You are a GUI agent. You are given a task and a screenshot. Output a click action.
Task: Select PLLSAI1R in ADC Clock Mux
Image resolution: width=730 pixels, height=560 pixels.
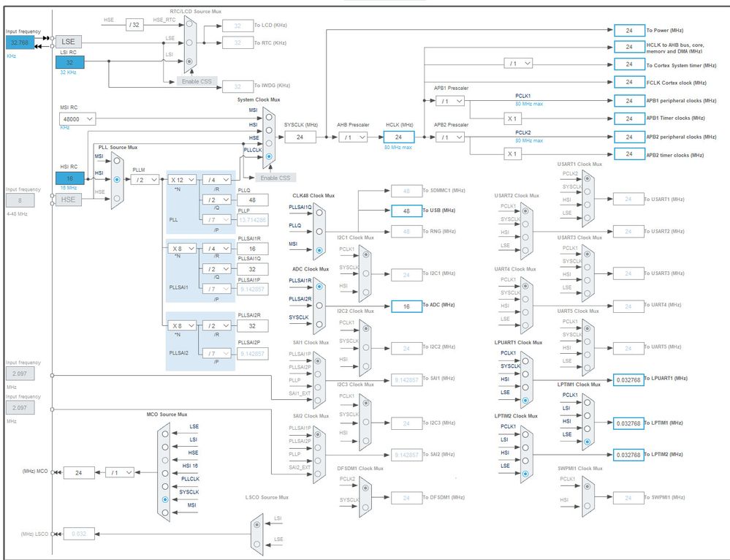click(x=319, y=287)
